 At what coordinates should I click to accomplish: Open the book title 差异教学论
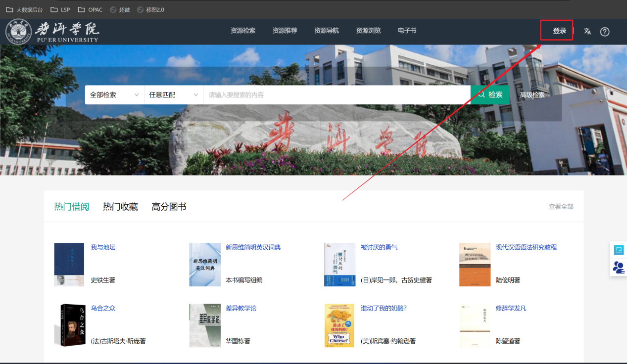click(241, 308)
